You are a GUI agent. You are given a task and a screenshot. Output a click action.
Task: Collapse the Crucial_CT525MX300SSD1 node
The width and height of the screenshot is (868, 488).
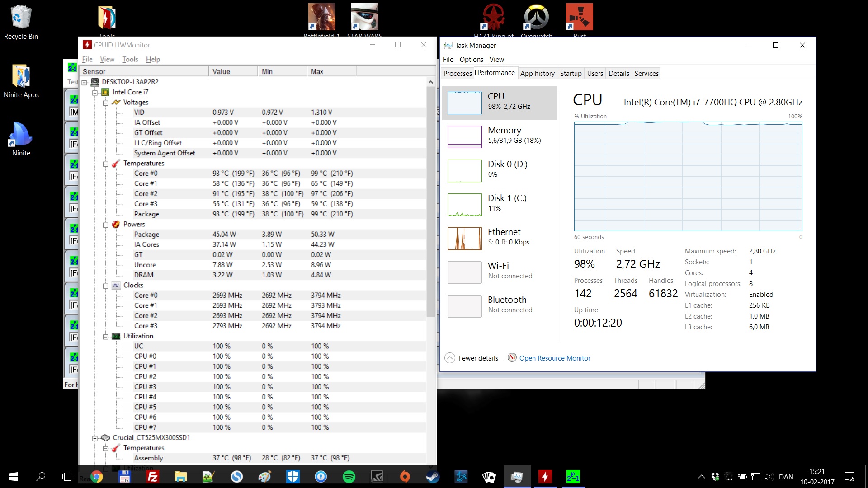[x=95, y=438]
